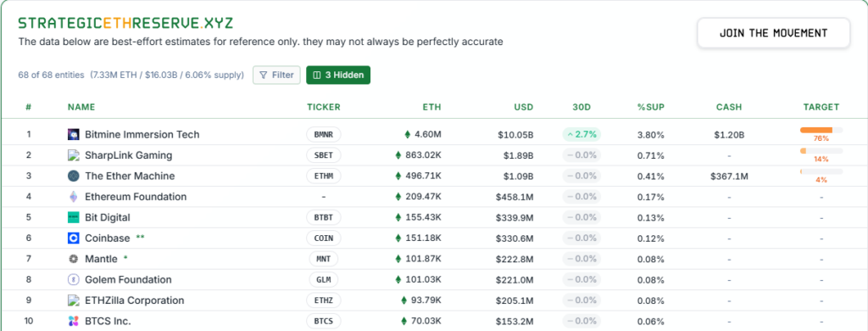The width and height of the screenshot is (868, 331).
Task: Click the ETHZilla Corporation logo icon
Action: pos(73,300)
